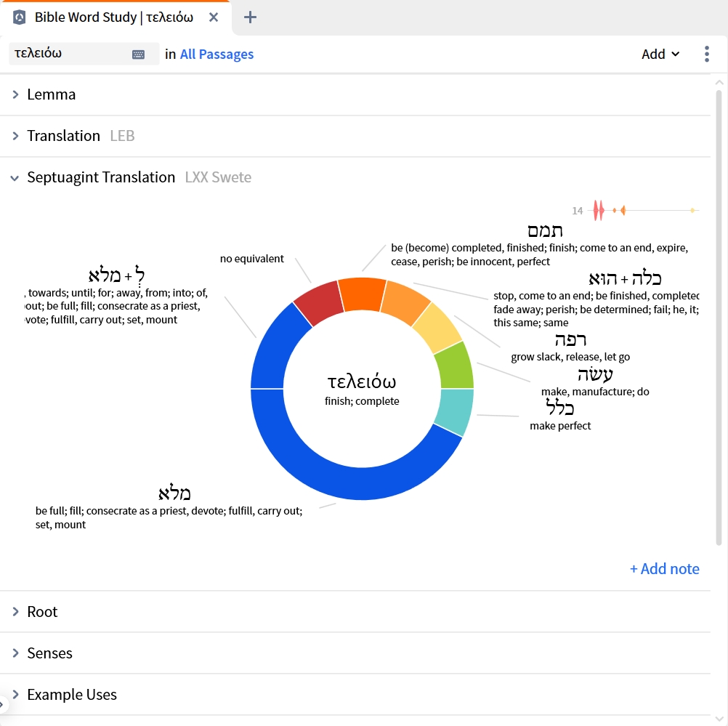Select the All Passages link

coord(217,55)
